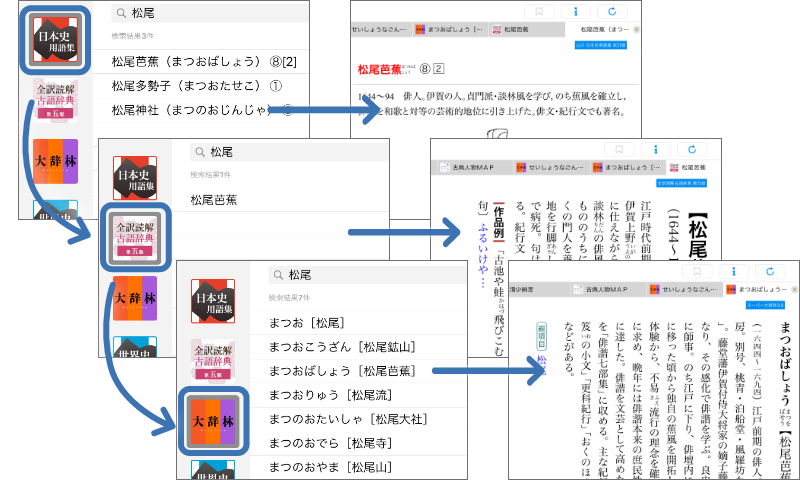Viewport: 800px width, 480px height.
Task: Bookmark the 古語辞典 松尾芭蕉 article
Action: tap(619, 149)
